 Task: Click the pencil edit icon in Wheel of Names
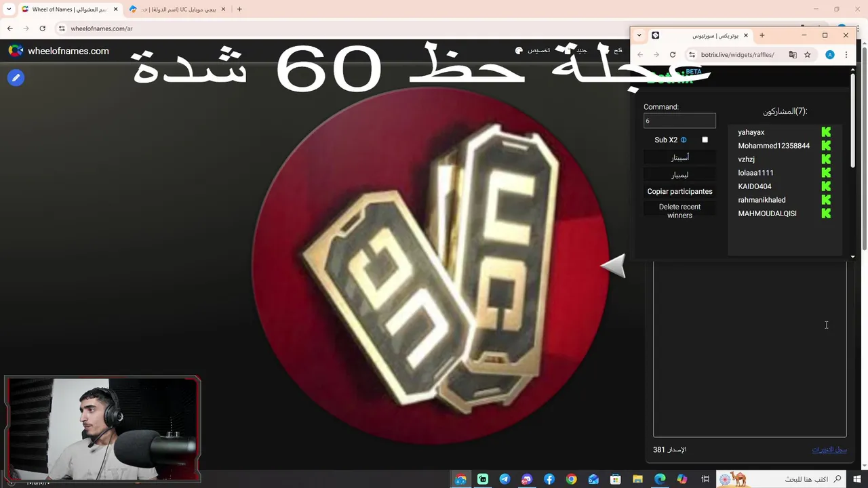click(16, 78)
